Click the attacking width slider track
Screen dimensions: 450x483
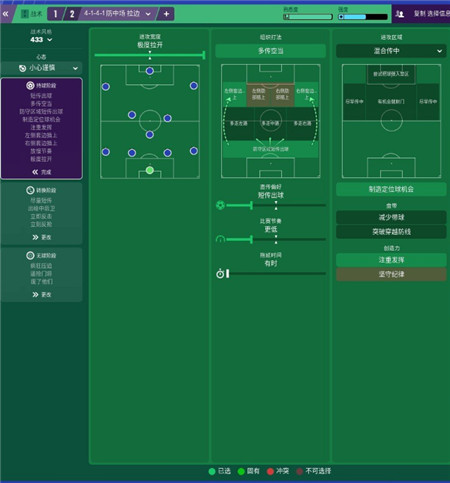pos(150,55)
